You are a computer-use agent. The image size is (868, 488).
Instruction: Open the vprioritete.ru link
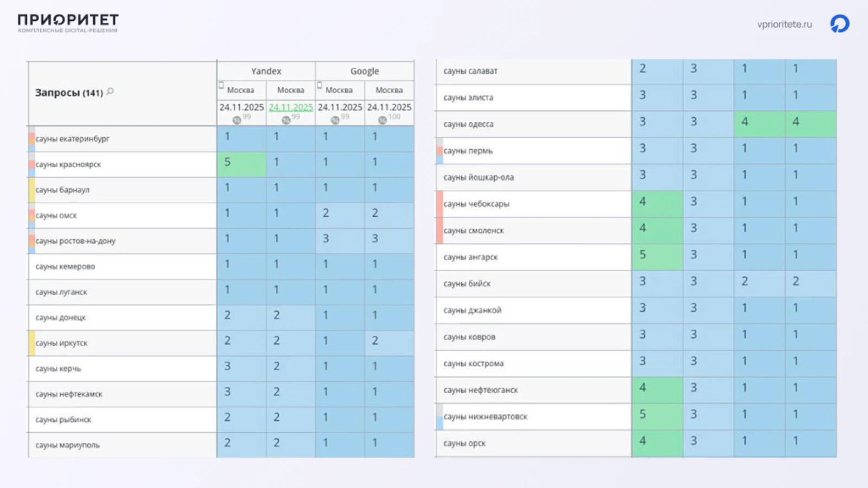pos(784,24)
